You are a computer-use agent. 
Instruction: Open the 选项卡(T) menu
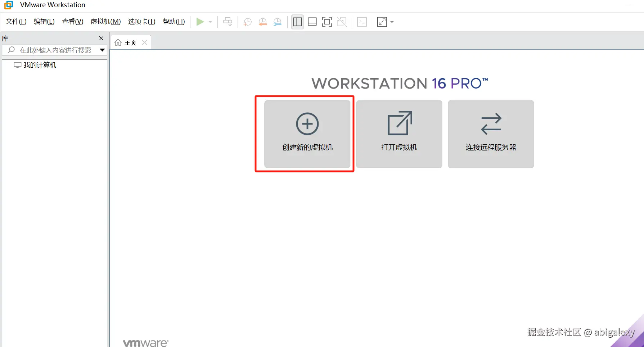point(142,22)
